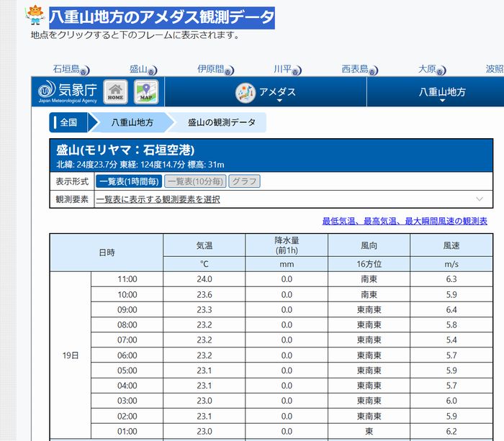This screenshot has width=504, height=441.
Task: Open 一覧表に表示する観測要素を選択 selector
Action: point(158,199)
